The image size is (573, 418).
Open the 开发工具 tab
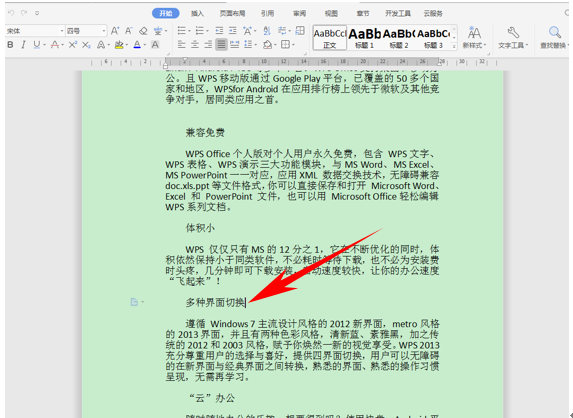398,14
